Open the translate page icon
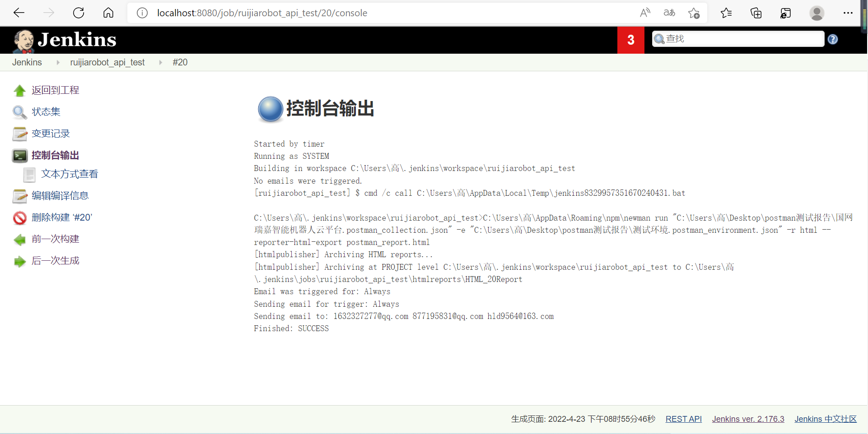The image size is (868, 434). [x=669, y=13]
